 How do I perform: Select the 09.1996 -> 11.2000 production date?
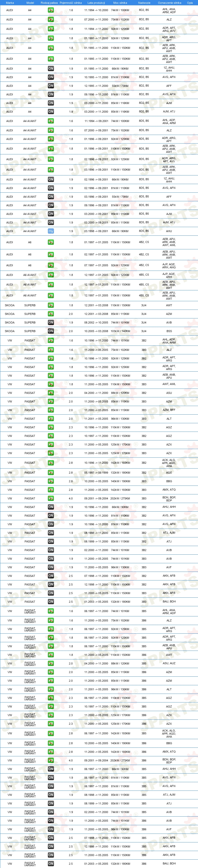[x=96, y=94]
